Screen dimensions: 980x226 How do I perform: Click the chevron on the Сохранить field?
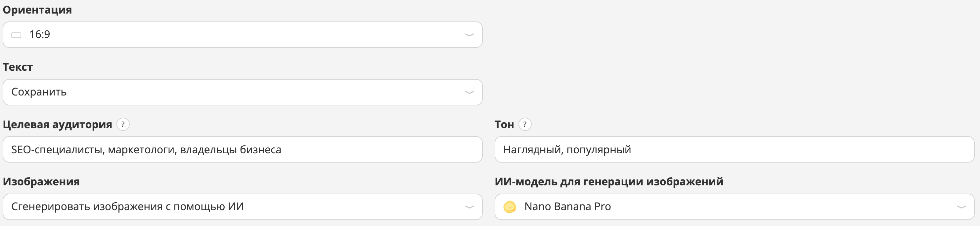click(469, 92)
